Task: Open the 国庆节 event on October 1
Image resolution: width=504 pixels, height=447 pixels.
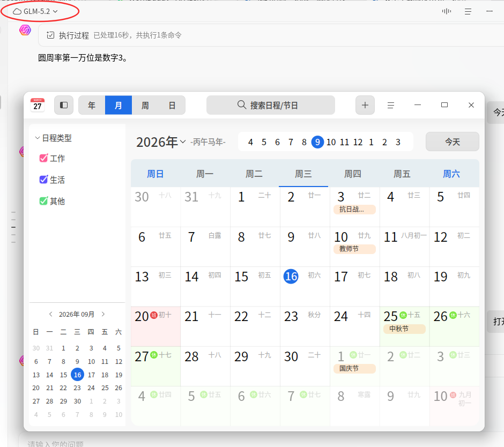Action: [x=354, y=369]
